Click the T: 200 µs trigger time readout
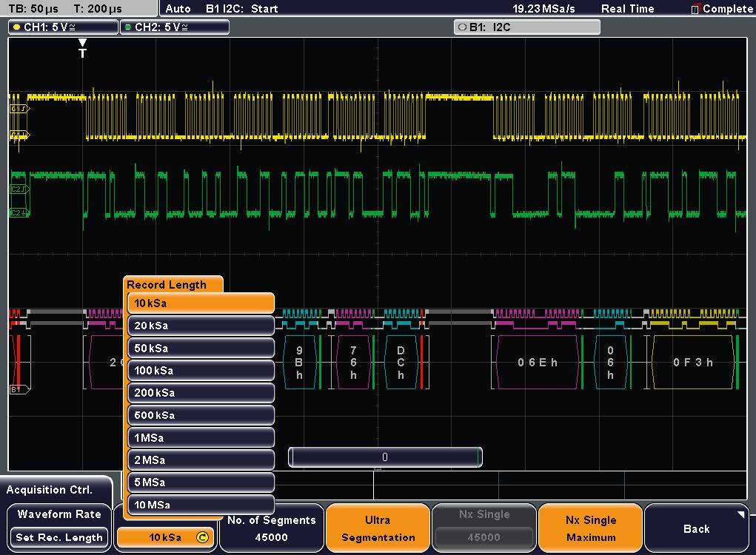The image size is (756, 555). click(x=98, y=9)
